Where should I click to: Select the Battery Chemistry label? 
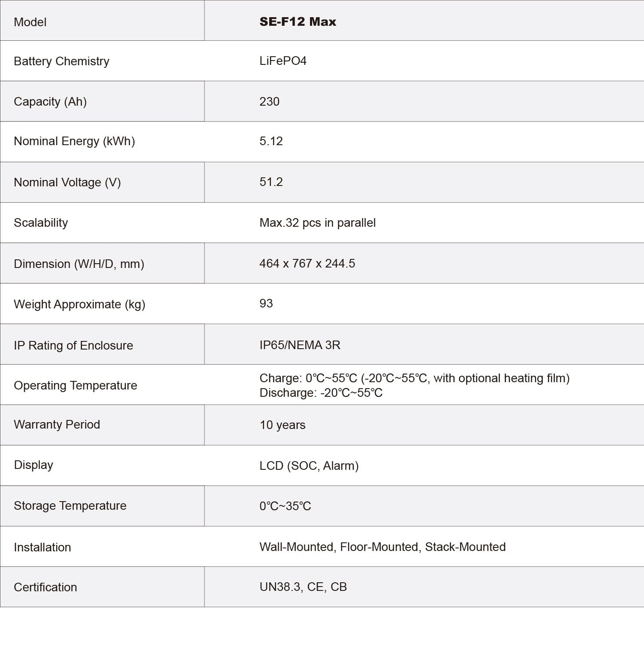(x=61, y=61)
